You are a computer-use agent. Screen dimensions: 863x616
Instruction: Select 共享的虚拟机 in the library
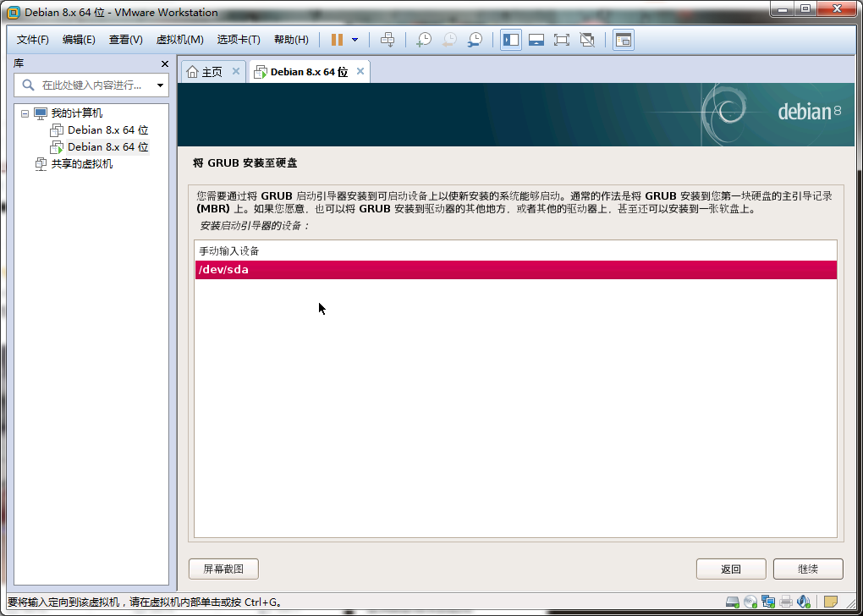click(x=82, y=164)
